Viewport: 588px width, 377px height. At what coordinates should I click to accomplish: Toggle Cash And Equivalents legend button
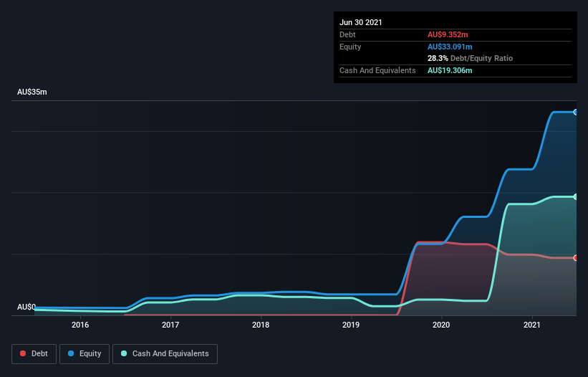point(165,354)
